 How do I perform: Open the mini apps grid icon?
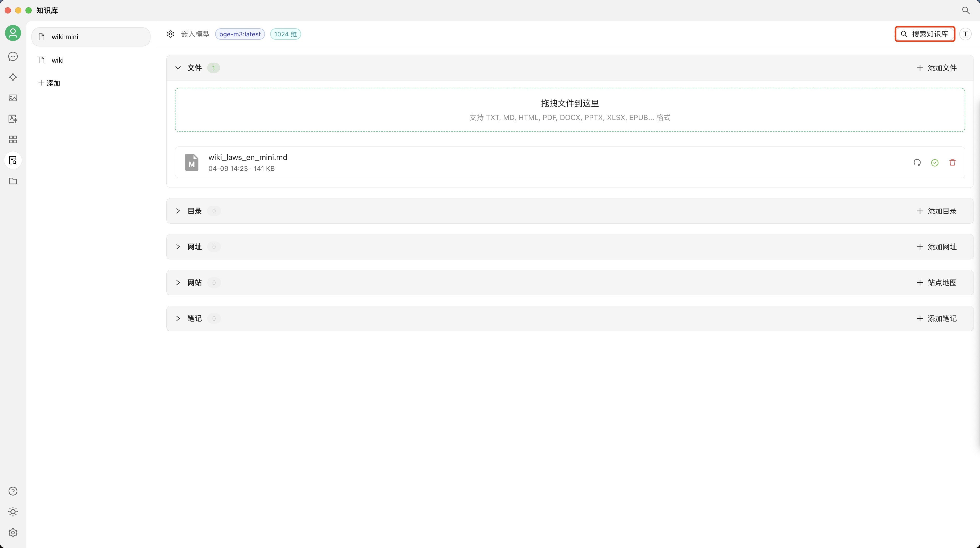tap(13, 140)
